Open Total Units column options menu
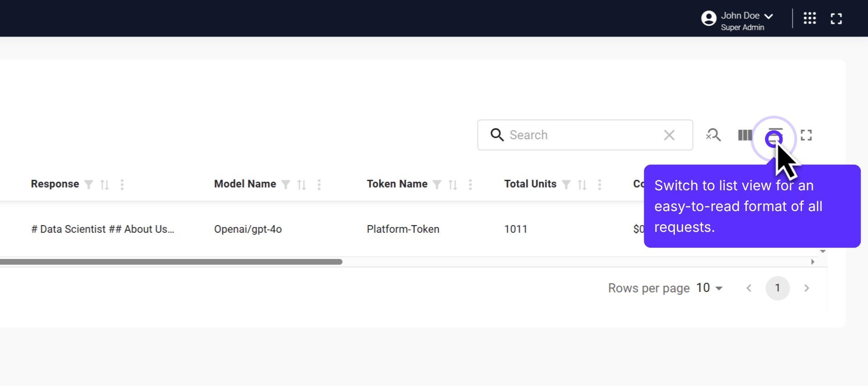This screenshot has width=868, height=386. click(599, 184)
